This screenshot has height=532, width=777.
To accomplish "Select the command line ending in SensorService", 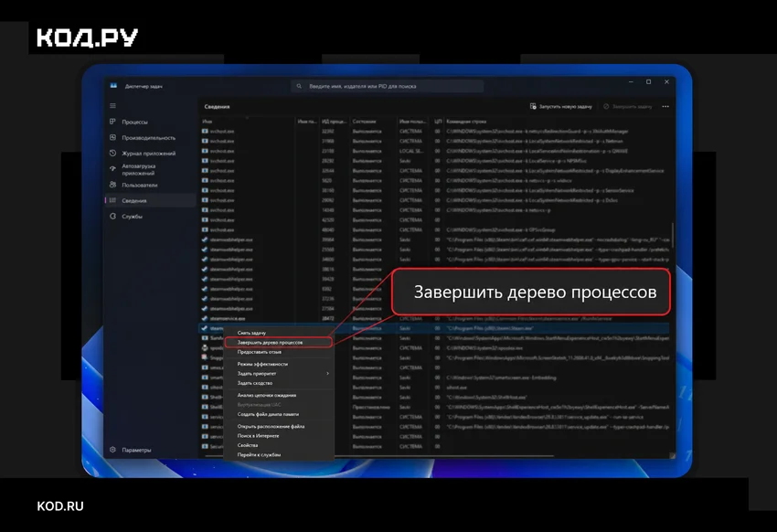I will (540, 191).
